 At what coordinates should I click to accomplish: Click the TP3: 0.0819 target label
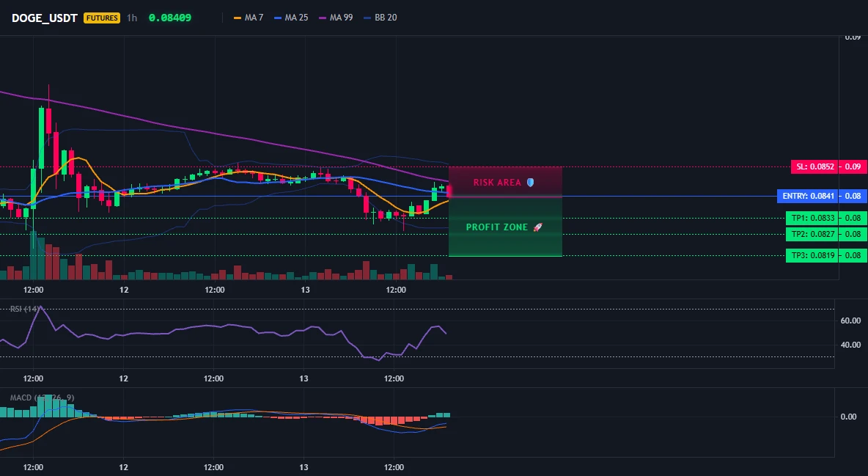812,255
